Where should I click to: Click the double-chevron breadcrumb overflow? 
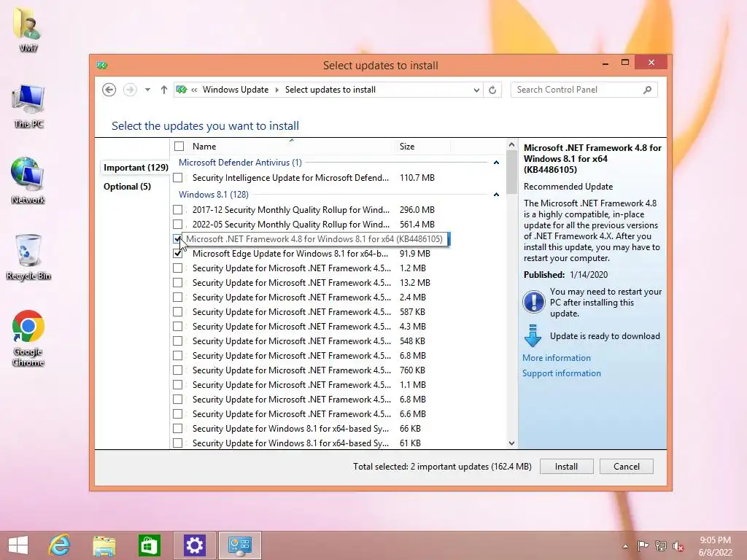point(194,90)
